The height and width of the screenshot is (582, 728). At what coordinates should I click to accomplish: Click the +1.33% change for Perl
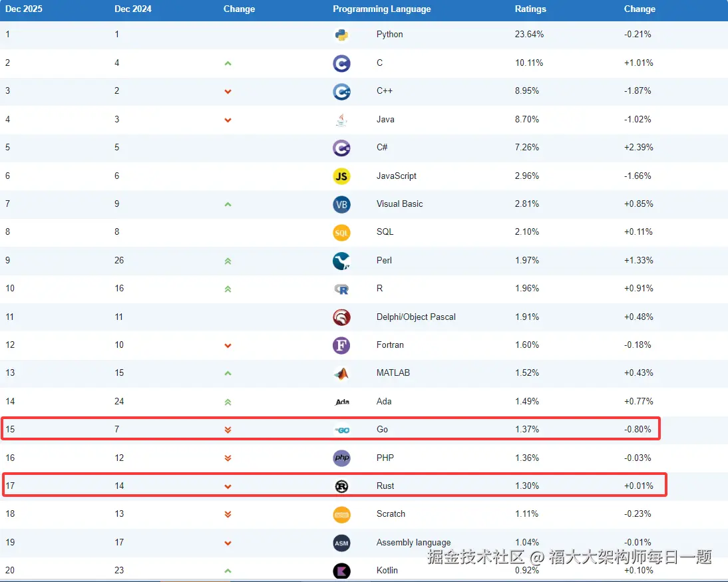[638, 260]
